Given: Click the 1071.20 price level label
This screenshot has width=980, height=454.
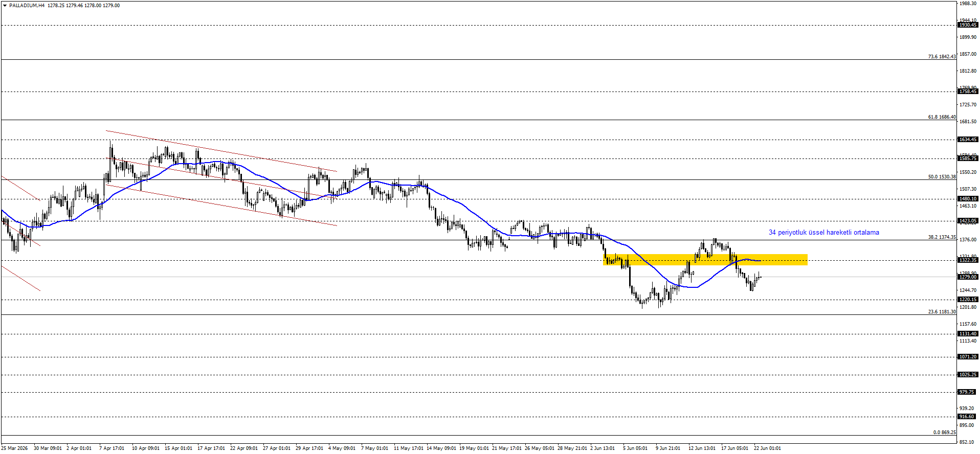Looking at the screenshot, I should click(x=967, y=357).
